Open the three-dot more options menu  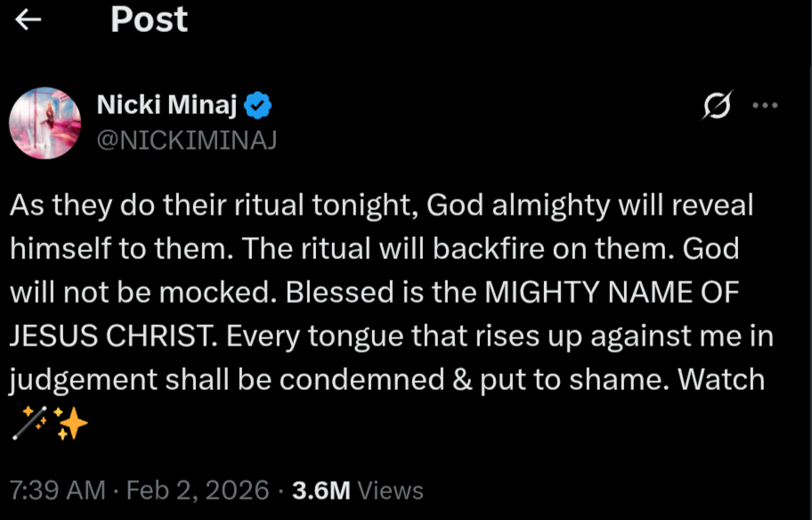coord(765,105)
